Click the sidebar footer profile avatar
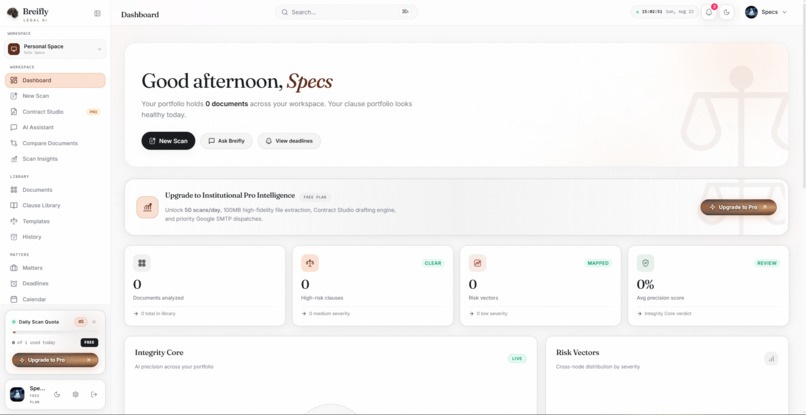The width and height of the screenshot is (806, 415). (17, 394)
